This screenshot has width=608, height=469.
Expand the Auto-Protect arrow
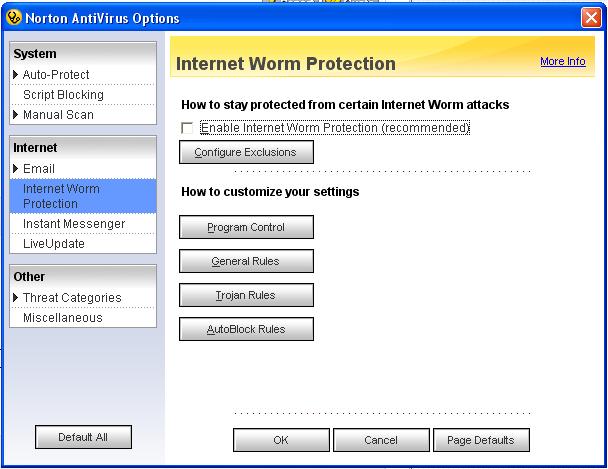coord(16,74)
